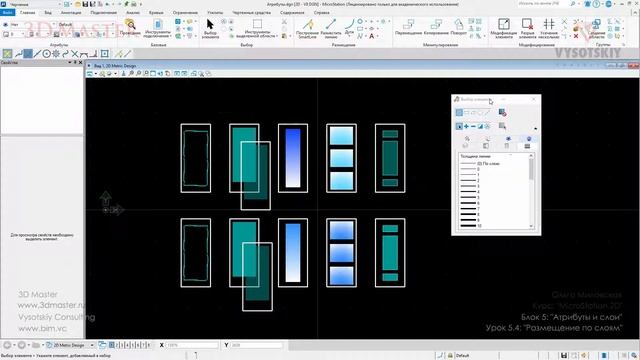The image size is (640, 360).
Task: Click the Disable Handles icon in selection dialog
Action: click(502, 113)
